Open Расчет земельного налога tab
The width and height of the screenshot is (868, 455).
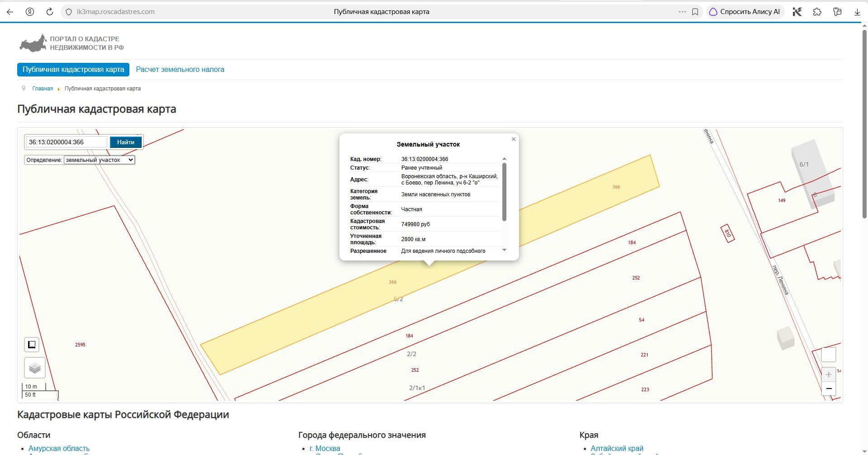click(180, 70)
